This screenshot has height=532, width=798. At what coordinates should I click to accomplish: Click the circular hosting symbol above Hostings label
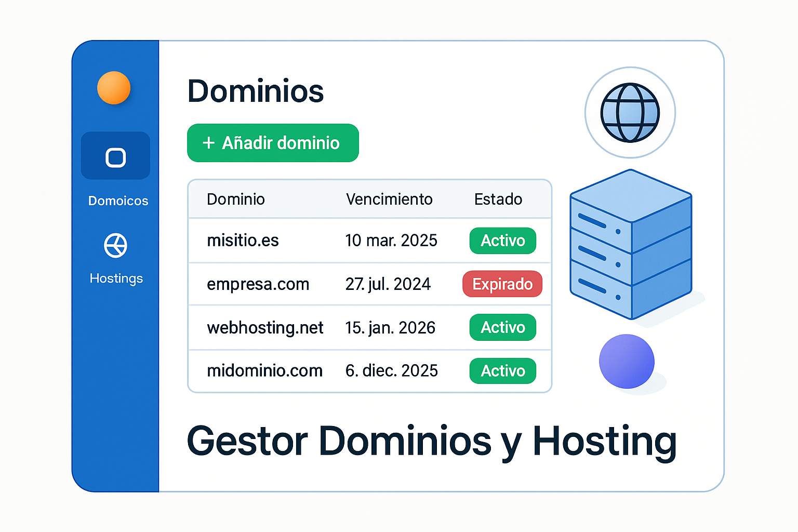point(115,245)
